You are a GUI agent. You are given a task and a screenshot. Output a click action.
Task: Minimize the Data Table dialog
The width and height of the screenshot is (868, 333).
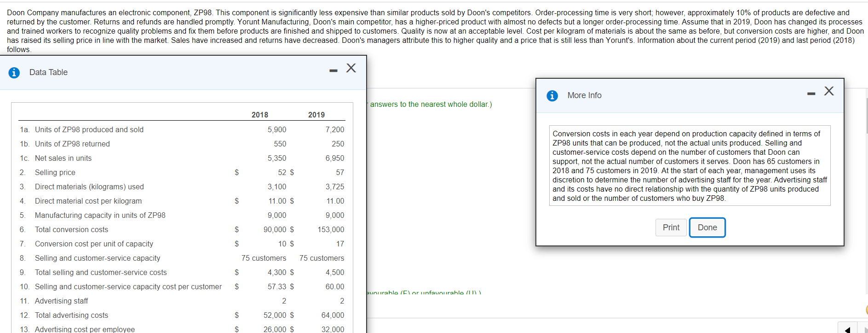[333, 70]
